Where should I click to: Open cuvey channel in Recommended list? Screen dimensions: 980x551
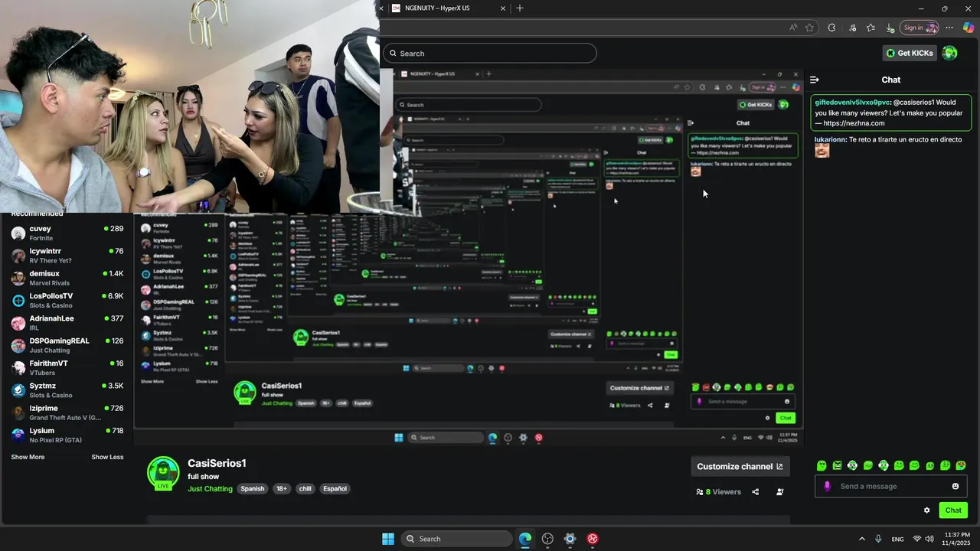67,233
